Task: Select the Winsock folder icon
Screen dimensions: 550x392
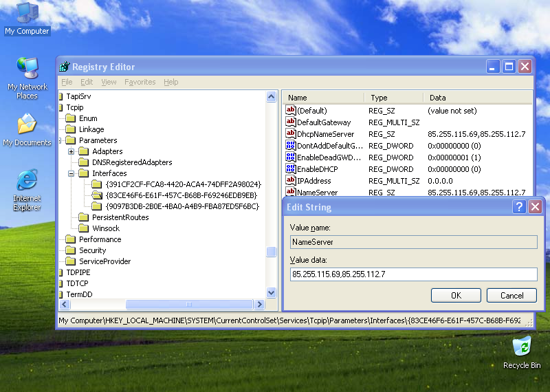Action: pyautogui.click(x=83, y=228)
